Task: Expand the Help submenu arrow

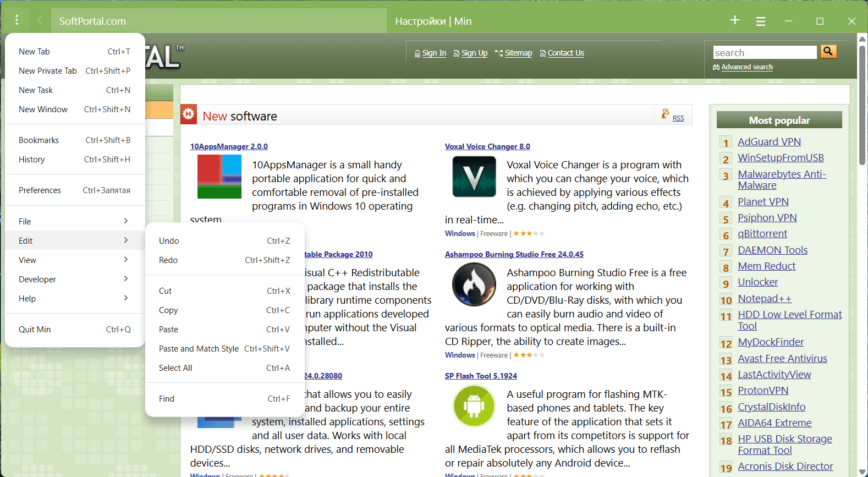Action: pyautogui.click(x=126, y=298)
